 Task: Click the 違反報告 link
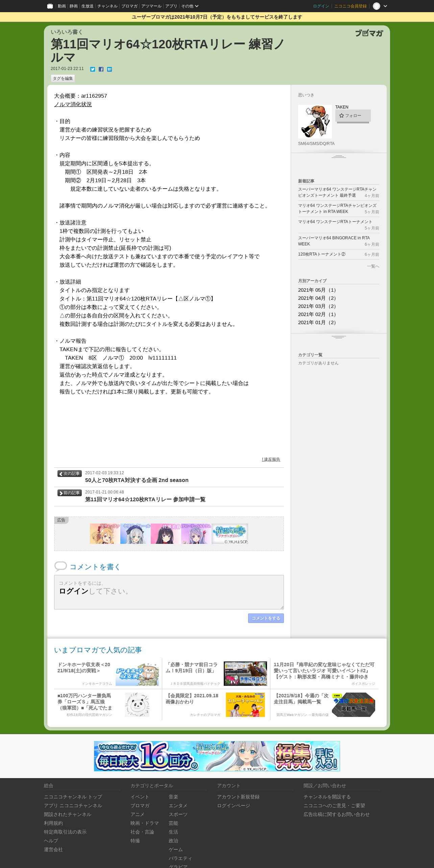[x=271, y=459]
